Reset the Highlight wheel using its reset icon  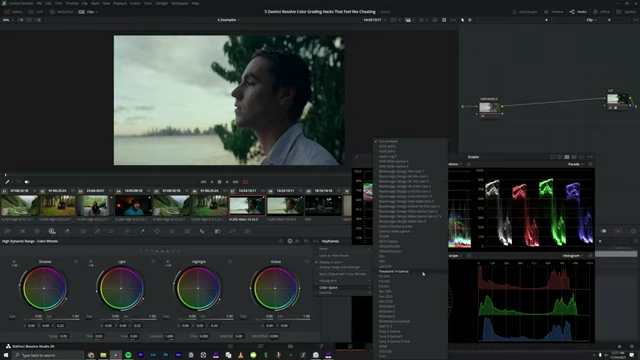coord(230,262)
